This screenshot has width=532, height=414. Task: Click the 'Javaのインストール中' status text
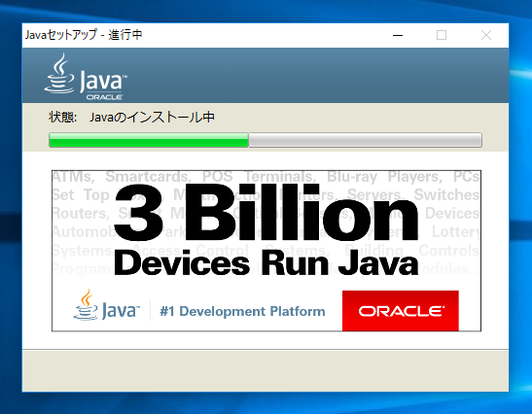[152, 118]
